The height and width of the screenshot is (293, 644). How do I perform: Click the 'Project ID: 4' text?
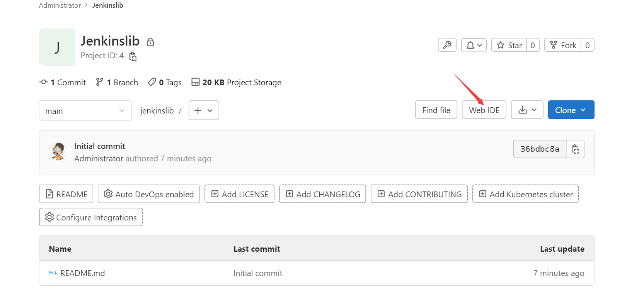(x=102, y=56)
